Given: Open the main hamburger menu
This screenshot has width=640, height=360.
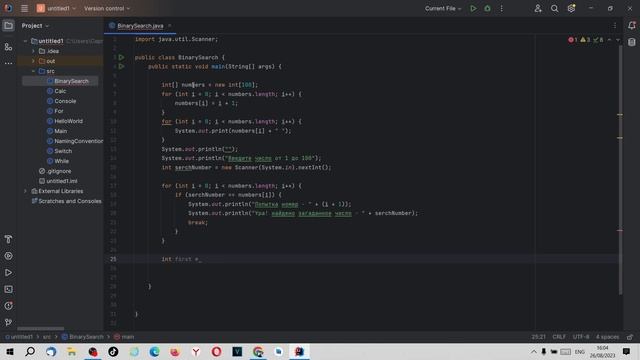Looking at the screenshot, I should click(24, 8).
